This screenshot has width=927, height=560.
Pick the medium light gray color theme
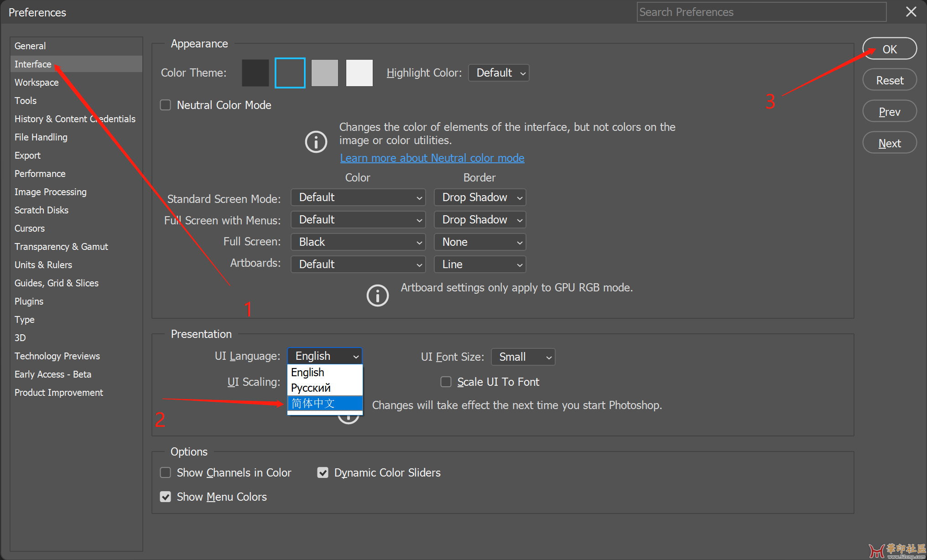(x=324, y=73)
